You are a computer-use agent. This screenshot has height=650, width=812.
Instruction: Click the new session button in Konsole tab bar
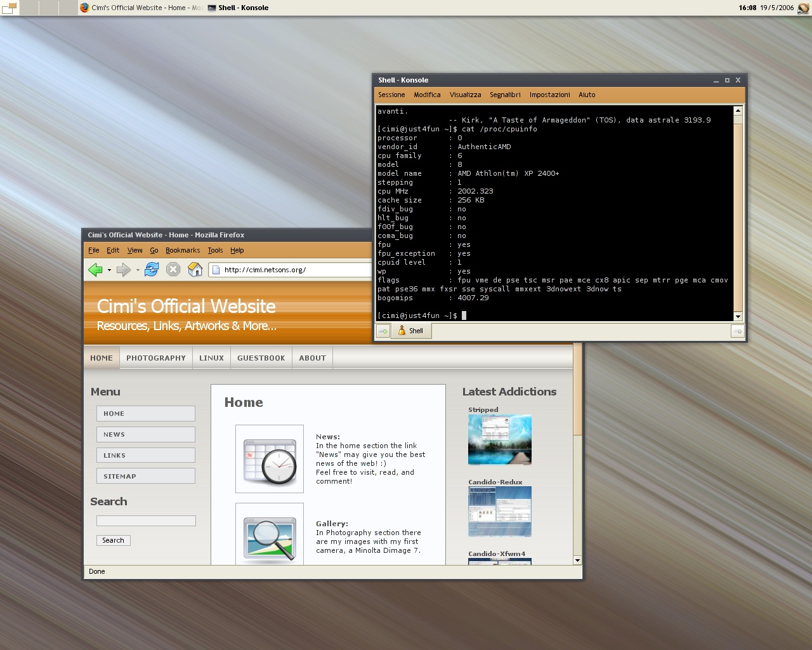[x=383, y=331]
